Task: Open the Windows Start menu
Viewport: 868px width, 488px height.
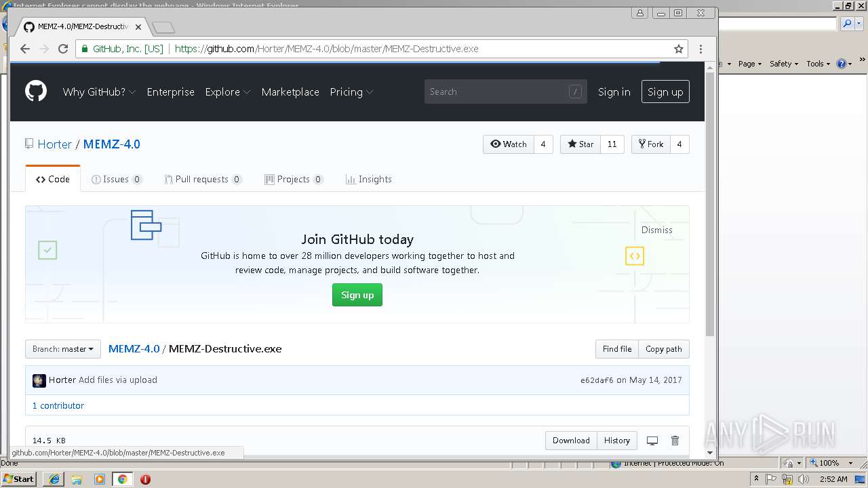Action: (18, 479)
